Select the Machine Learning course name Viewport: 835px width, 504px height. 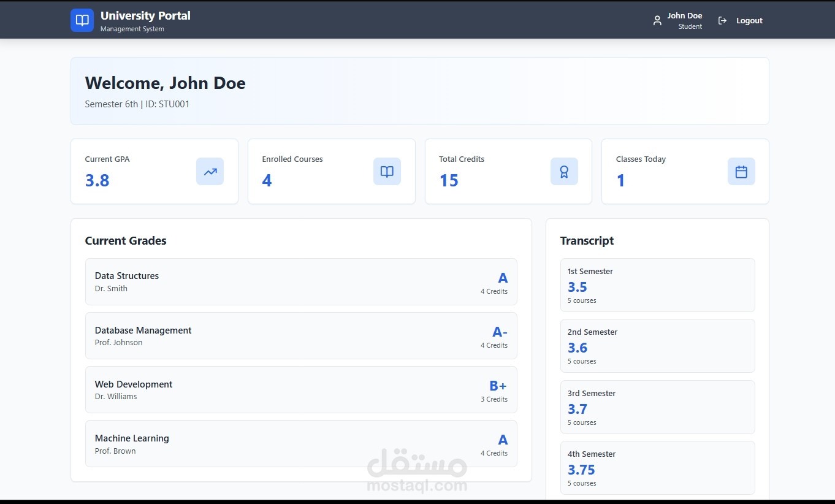pos(132,438)
